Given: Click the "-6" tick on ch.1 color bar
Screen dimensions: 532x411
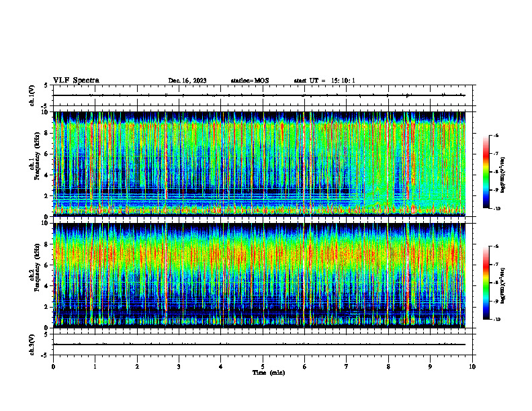Looking at the screenshot, I should point(496,135).
